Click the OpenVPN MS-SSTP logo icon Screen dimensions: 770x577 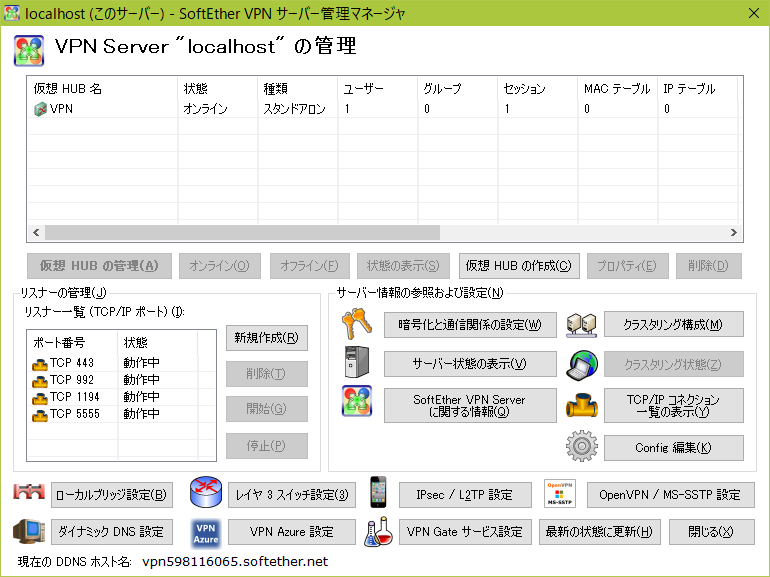pyautogui.click(x=560, y=494)
